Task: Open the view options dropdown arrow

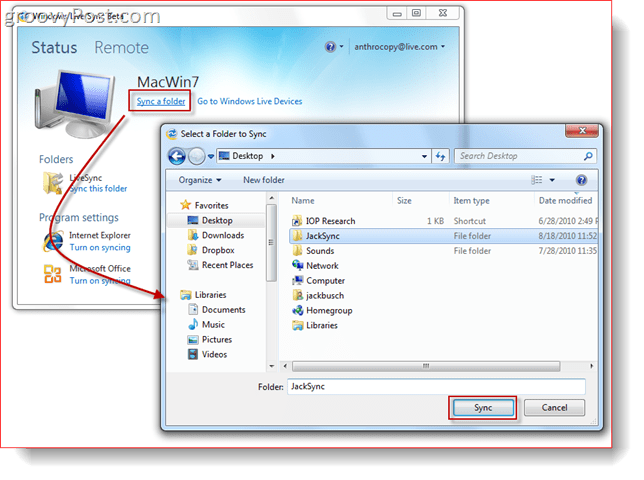Action: pyautogui.click(x=552, y=180)
